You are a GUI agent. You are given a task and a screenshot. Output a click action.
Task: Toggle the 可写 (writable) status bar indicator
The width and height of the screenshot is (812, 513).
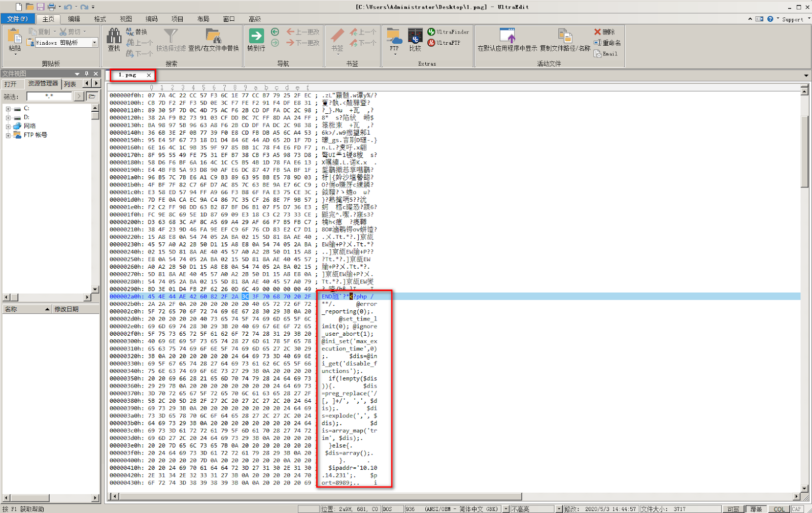pos(733,509)
